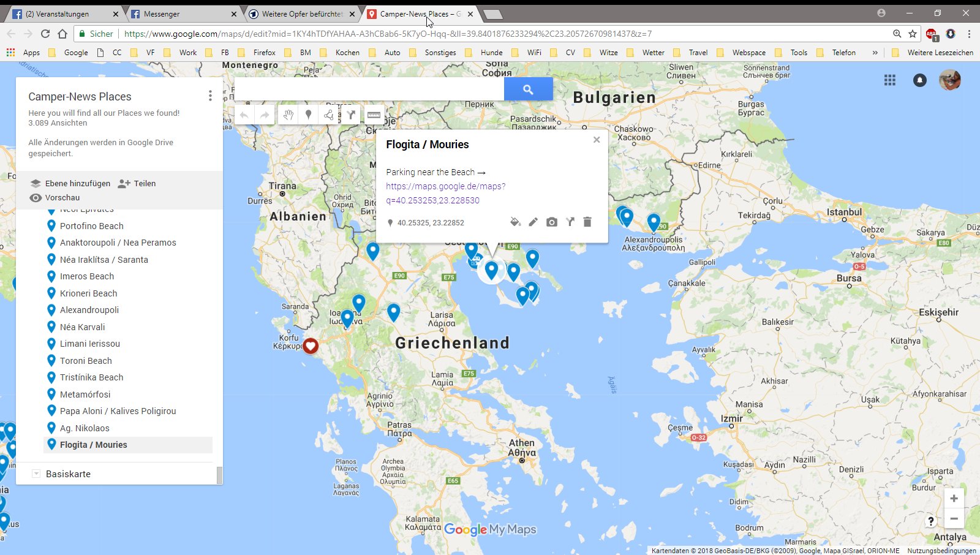Open the help question mark button
This screenshot has height=555, width=980.
(931, 521)
